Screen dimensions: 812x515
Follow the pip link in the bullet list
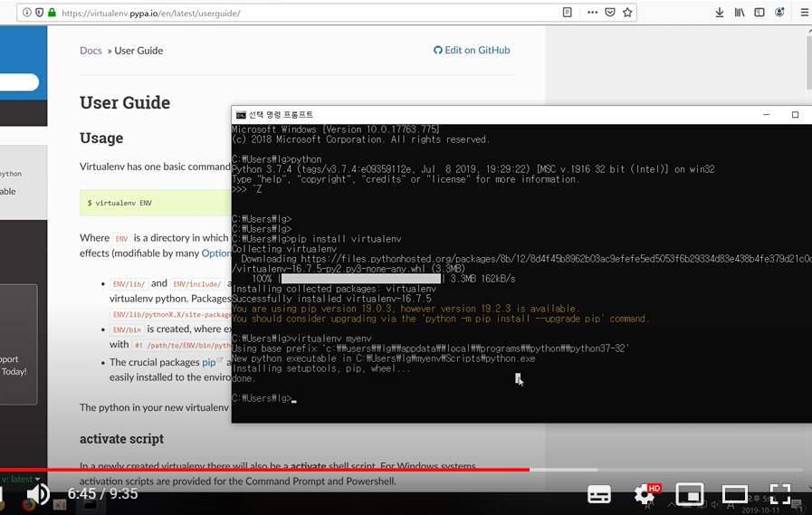click(x=209, y=362)
